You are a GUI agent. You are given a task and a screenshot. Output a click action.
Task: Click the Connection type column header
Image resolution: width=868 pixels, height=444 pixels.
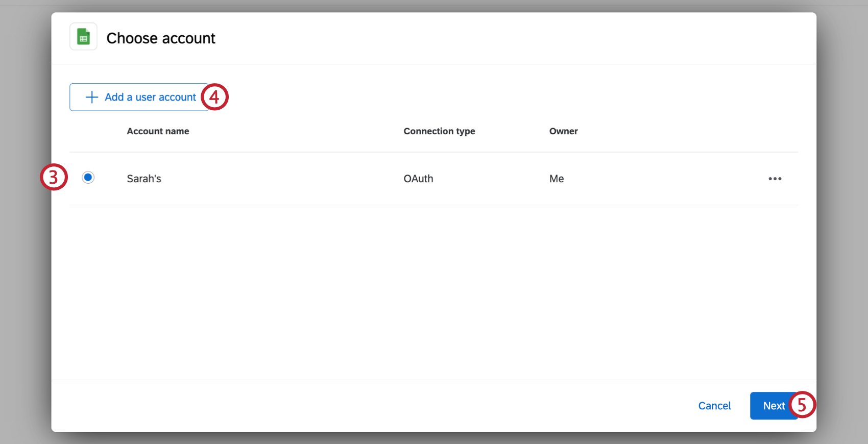(x=439, y=131)
